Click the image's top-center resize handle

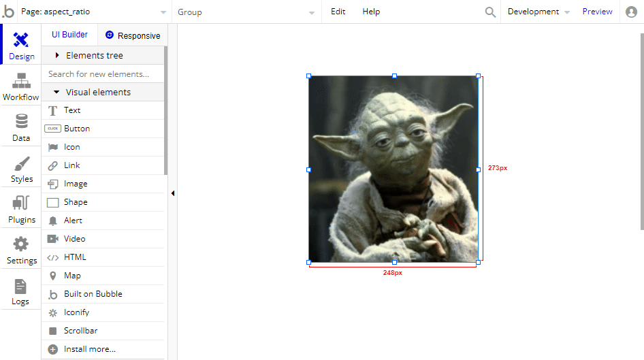[x=394, y=76]
